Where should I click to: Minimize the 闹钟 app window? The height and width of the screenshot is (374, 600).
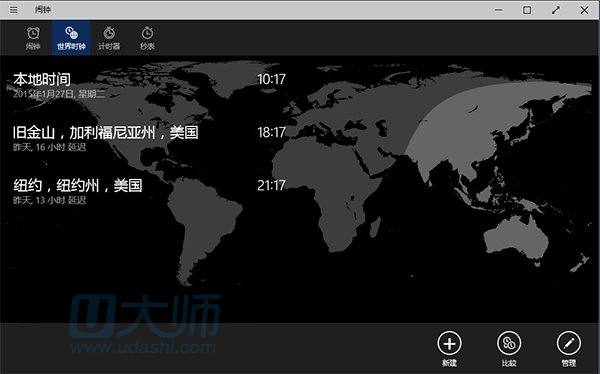498,10
